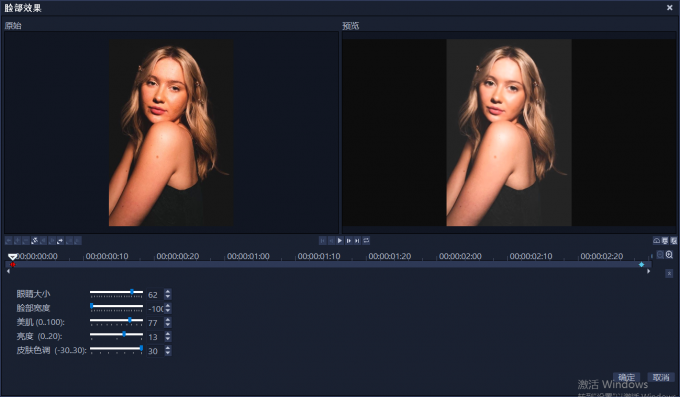This screenshot has width=680, height=397.
Task: Step forward to the next frame
Action: (x=349, y=240)
